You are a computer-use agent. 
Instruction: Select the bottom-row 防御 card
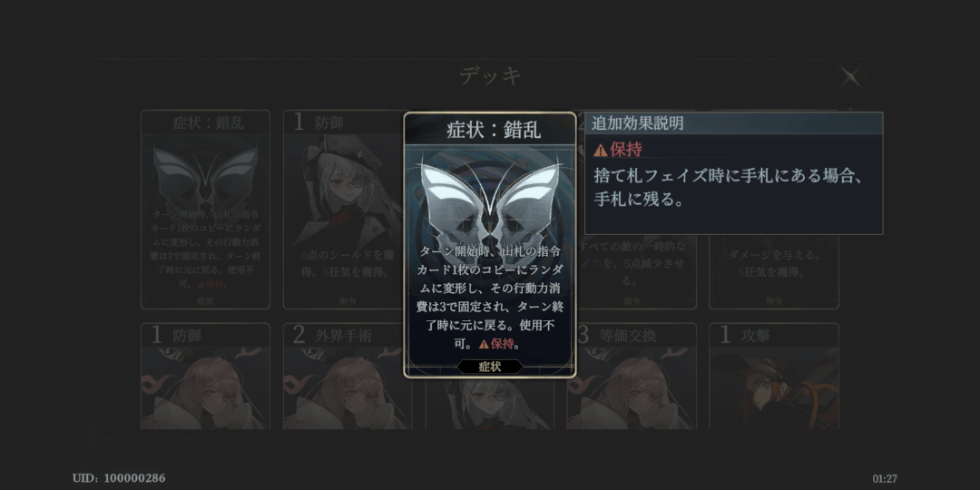pos(205,377)
